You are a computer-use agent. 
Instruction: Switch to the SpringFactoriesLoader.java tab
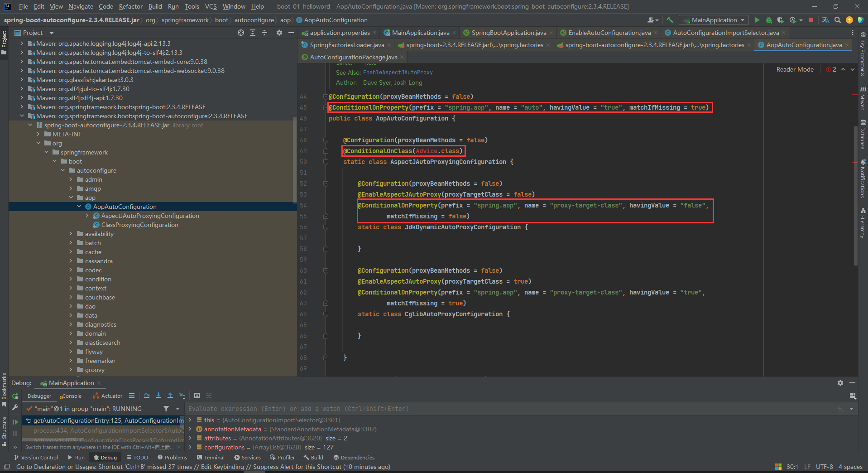click(x=346, y=45)
